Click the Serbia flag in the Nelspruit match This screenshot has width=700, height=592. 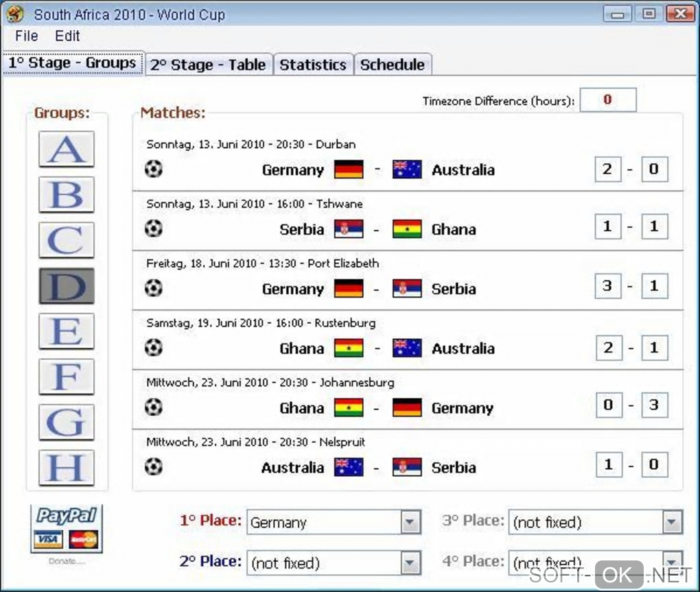[407, 467]
